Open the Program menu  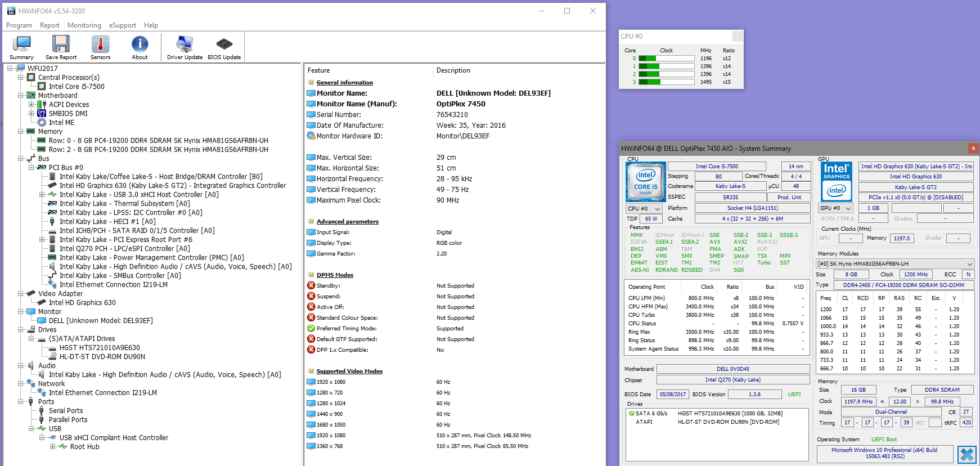coord(19,25)
